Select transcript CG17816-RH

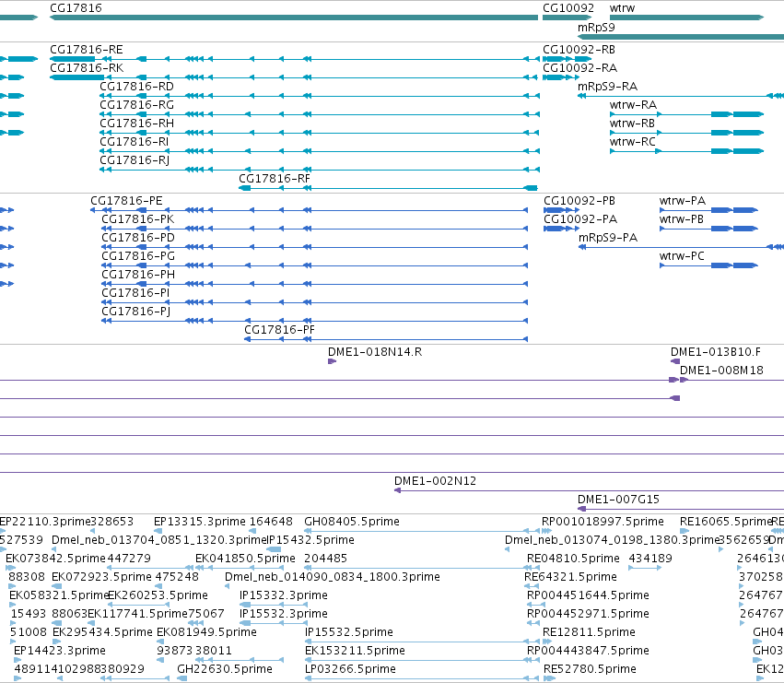point(137,124)
